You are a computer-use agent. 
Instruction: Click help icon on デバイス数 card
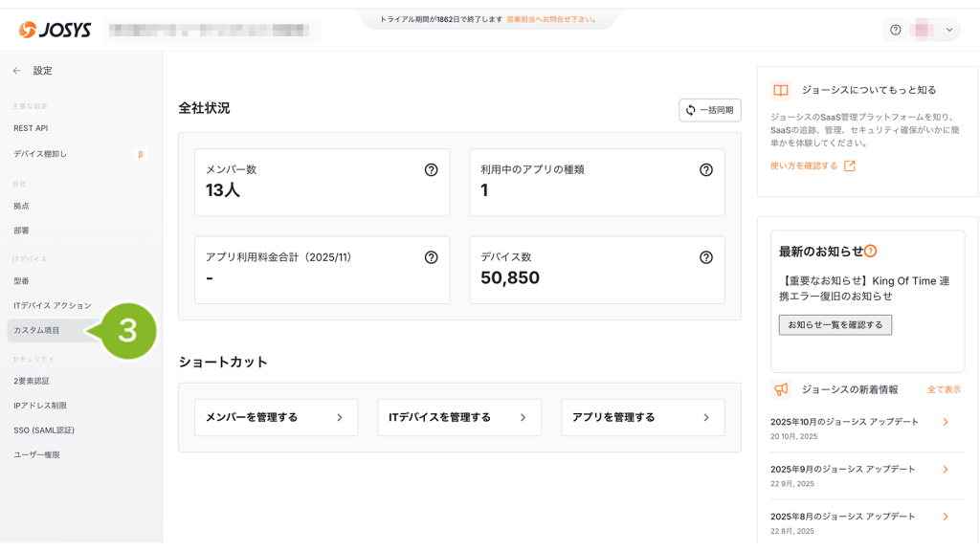click(x=705, y=257)
